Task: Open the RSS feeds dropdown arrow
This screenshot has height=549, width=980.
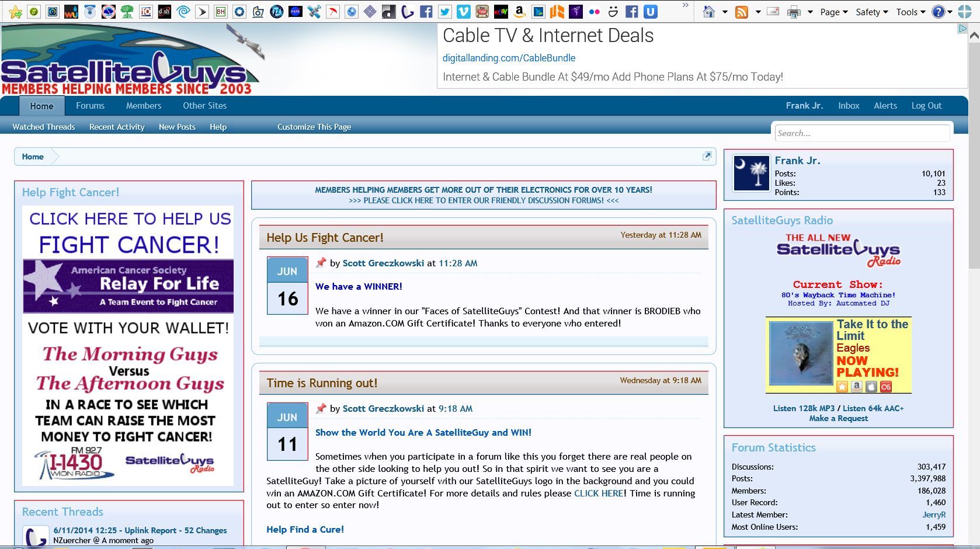Action: [758, 12]
